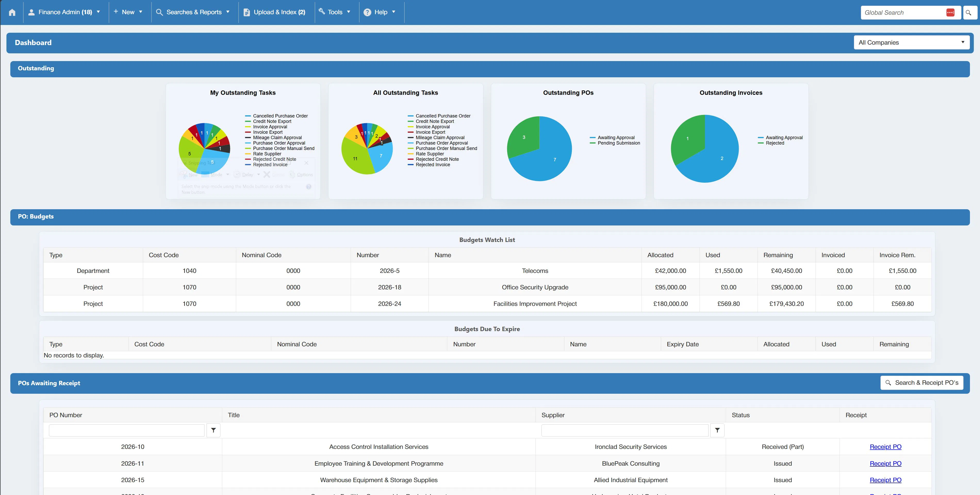Click the £179,430.20 remaining value

tap(786, 304)
